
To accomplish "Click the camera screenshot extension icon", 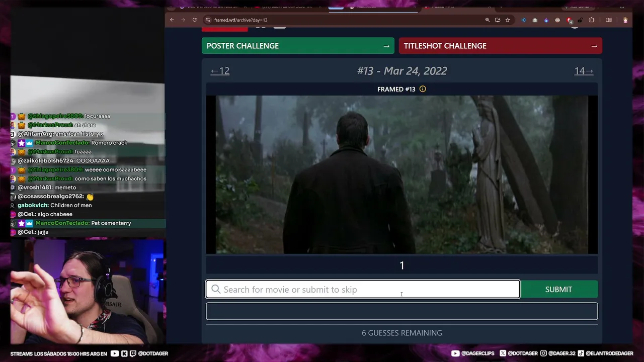I will tap(535, 20).
